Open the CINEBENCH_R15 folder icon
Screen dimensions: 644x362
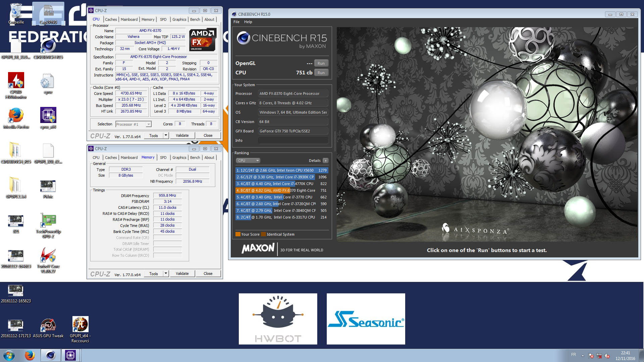click(x=16, y=153)
